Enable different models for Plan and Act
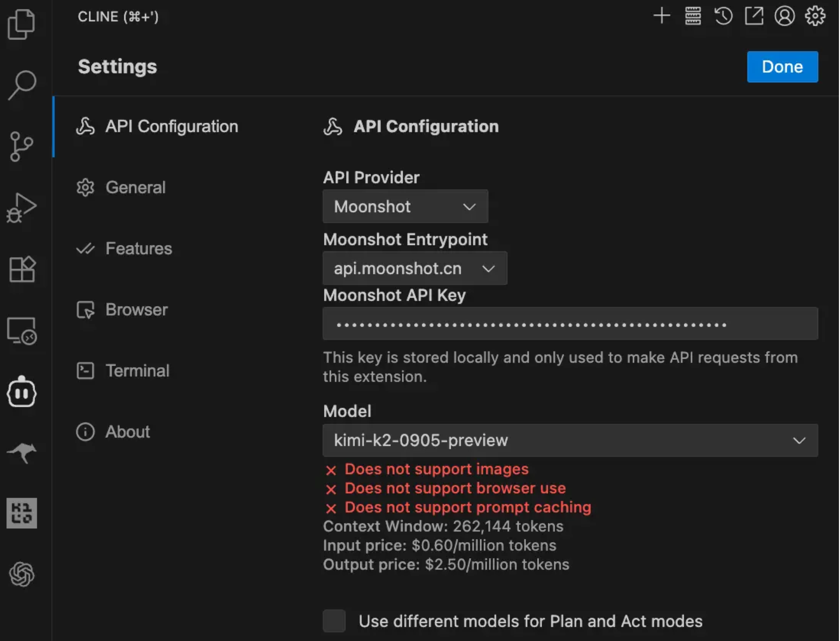 click(x=334, y=621)
